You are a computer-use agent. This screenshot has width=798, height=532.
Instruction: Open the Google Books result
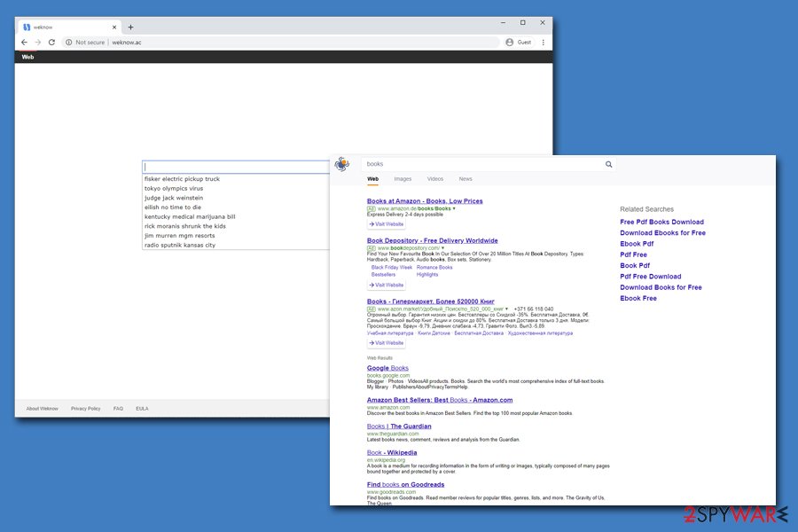(x=387, y=368)
